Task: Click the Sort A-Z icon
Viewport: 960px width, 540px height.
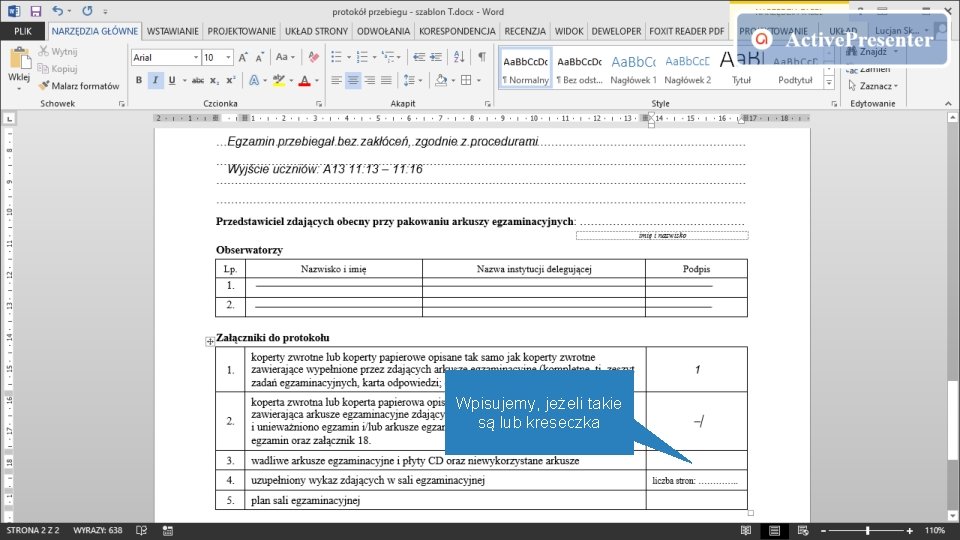Action: [x=459, y=58]
